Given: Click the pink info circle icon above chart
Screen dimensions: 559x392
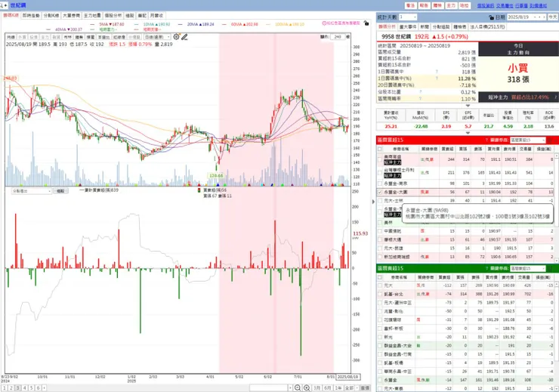Looking at the screenshot, I should 324,23.
